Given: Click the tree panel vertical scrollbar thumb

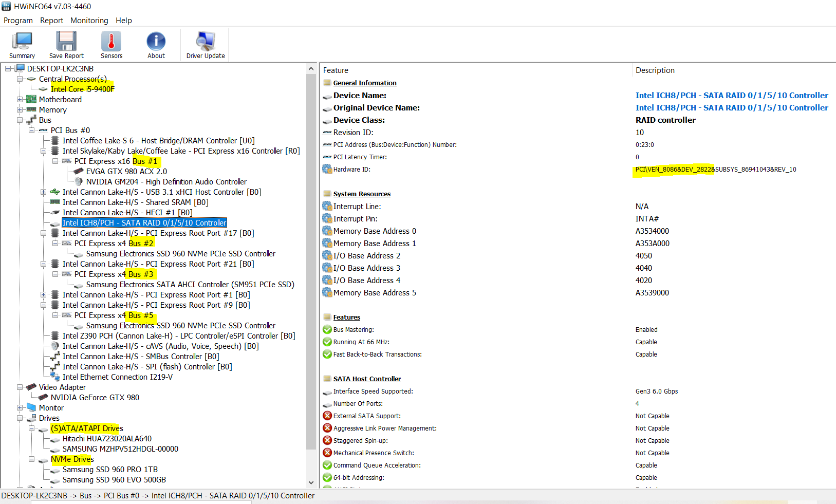Looking at the screenshot, I should [x=311, y=262].
